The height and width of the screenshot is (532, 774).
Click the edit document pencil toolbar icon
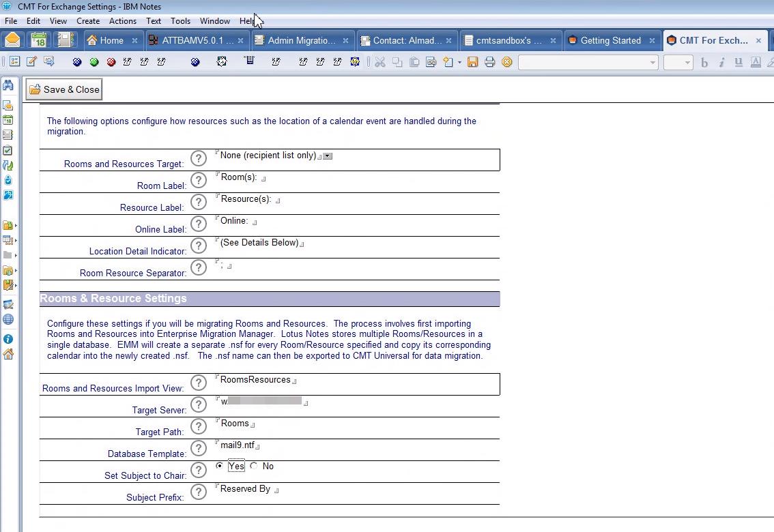tap(31, 61)
